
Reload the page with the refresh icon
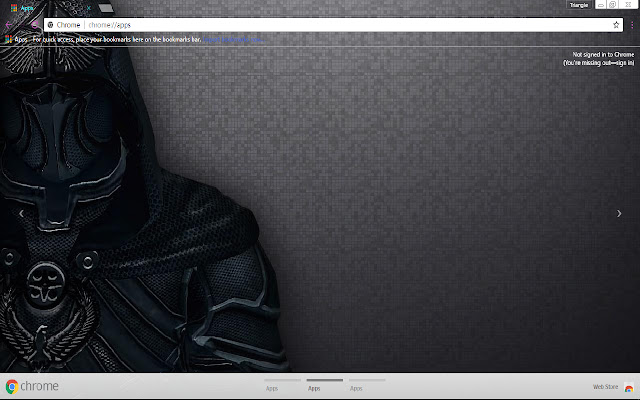coord(34,25)
